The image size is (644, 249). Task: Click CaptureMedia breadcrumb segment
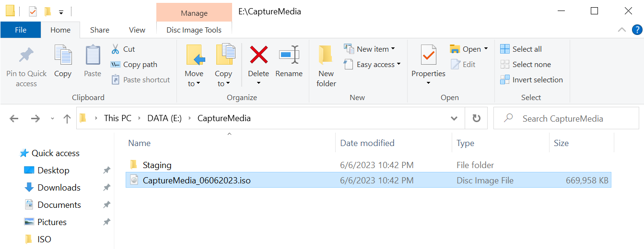(224, 118)
